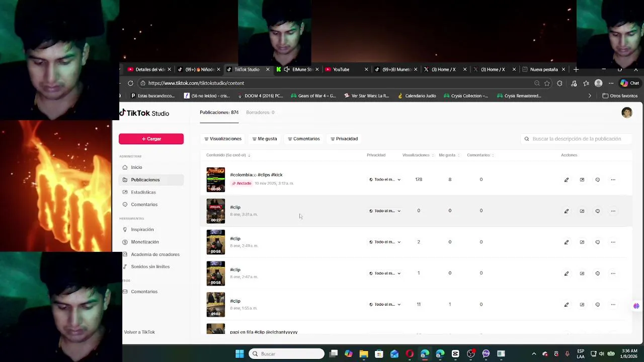
Task: Open the Me gusta filter
Action: click(x=265, y=139)
